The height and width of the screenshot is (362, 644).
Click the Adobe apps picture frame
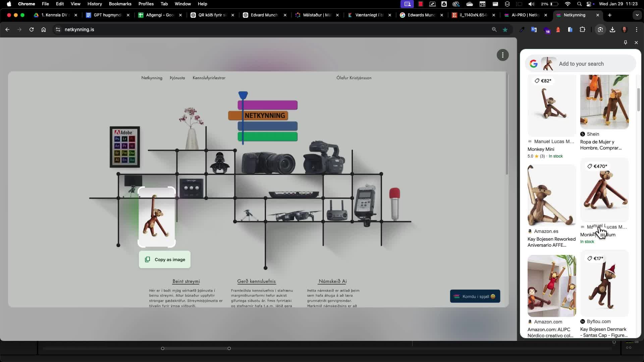pyautogui.click(x=125, y=147)
